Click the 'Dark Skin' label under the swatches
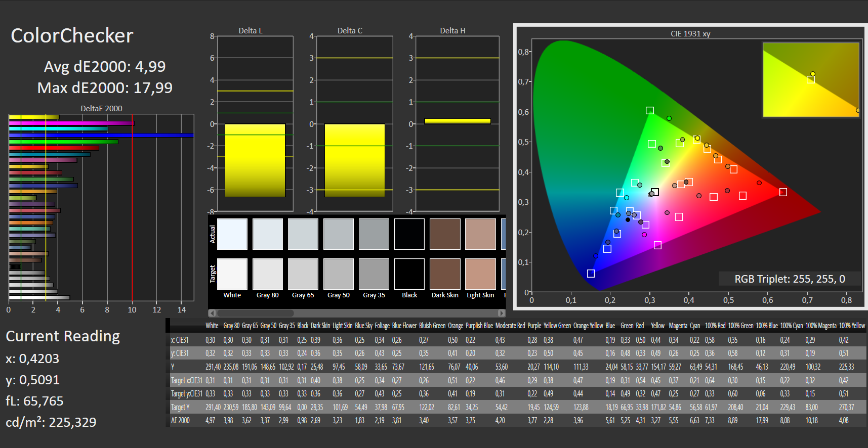The width and height of the screenshot is (868, 448). (x=445, y=295)
